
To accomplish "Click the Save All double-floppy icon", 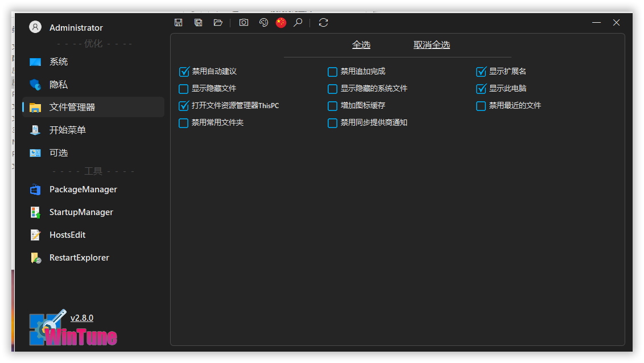I will pyautogui.click(x=198, y=23).
